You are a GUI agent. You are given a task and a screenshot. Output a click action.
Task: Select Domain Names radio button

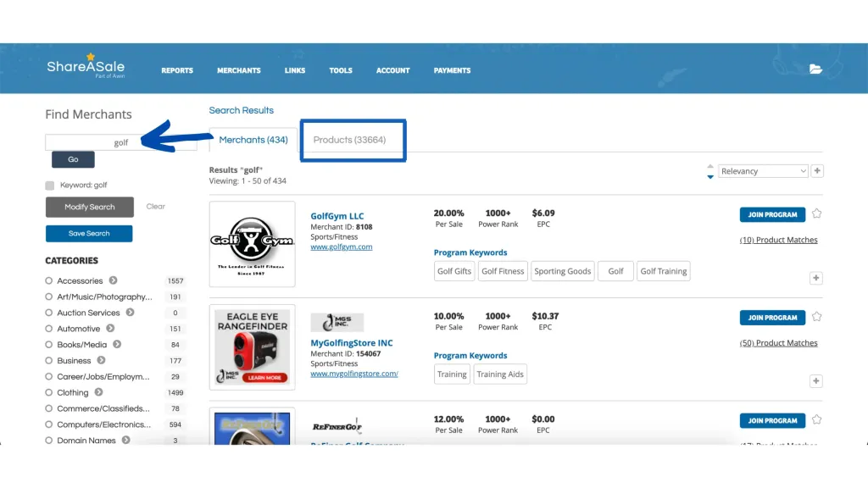click(x=48, y=441)
